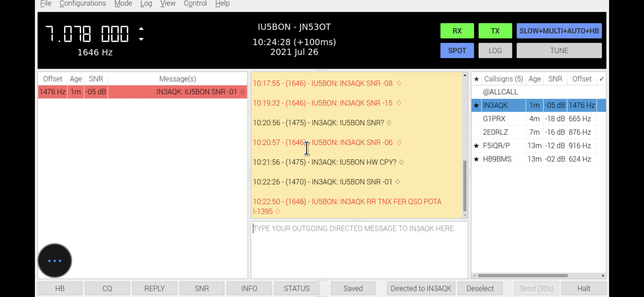644x297 pixels.
Task: Click the frequency down arrow
Action: 141,39
